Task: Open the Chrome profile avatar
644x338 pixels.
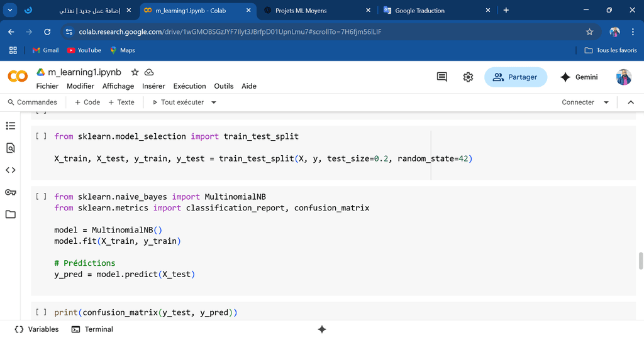Action: pos(614,32)
